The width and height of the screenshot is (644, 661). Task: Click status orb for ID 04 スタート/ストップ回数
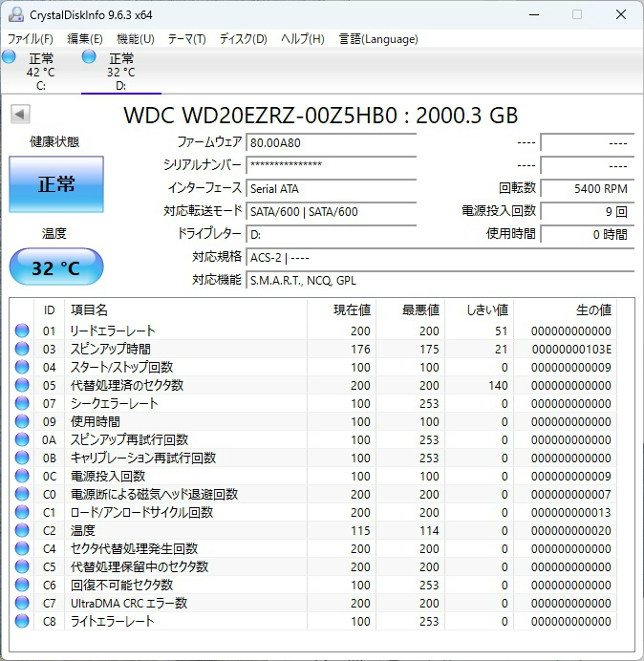click(22, 367)
